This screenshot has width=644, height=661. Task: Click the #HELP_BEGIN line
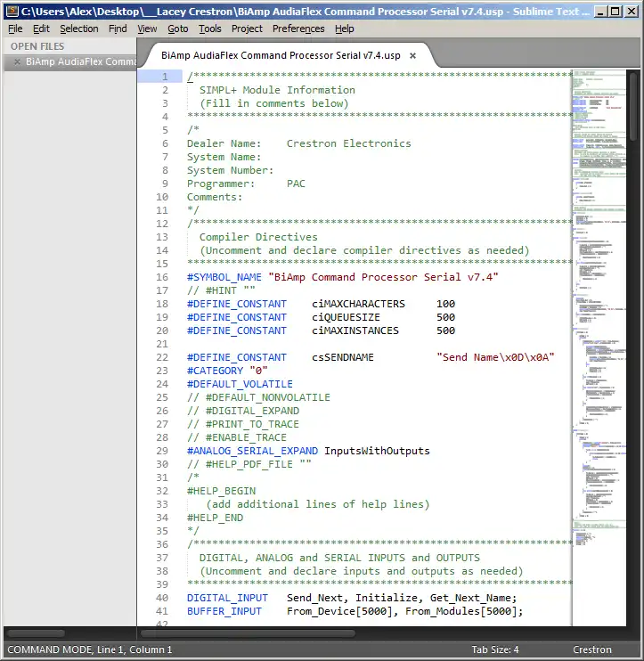pyautogui.click(x=221, y=491)
